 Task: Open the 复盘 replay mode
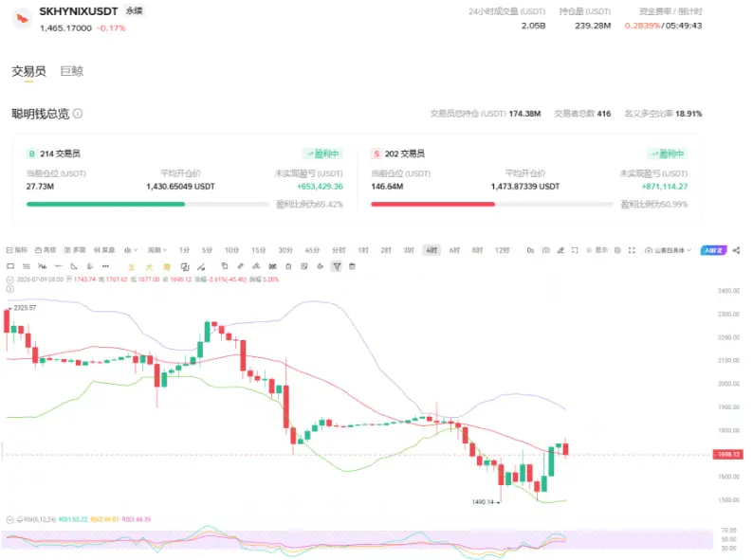tap(104, 250)
